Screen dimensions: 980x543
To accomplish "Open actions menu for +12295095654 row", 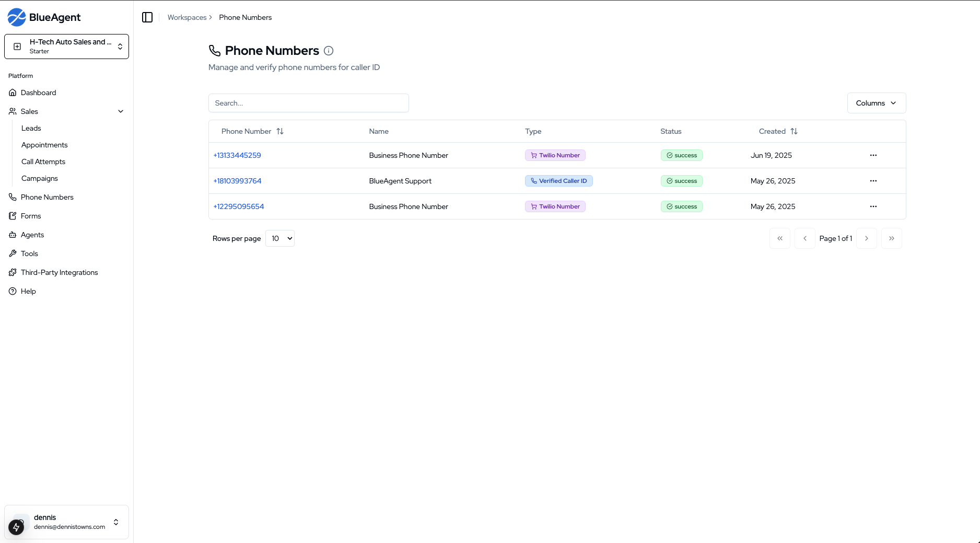I will (873, 206).
